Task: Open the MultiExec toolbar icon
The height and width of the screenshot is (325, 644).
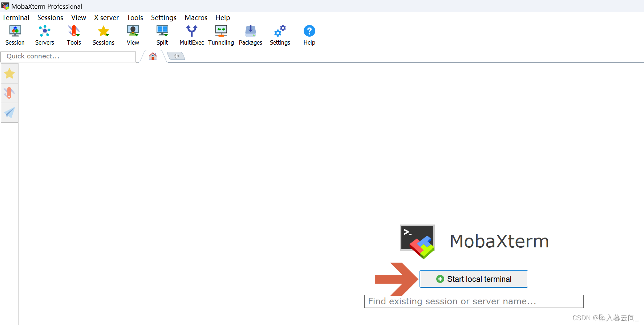Action: pos(191,35)
